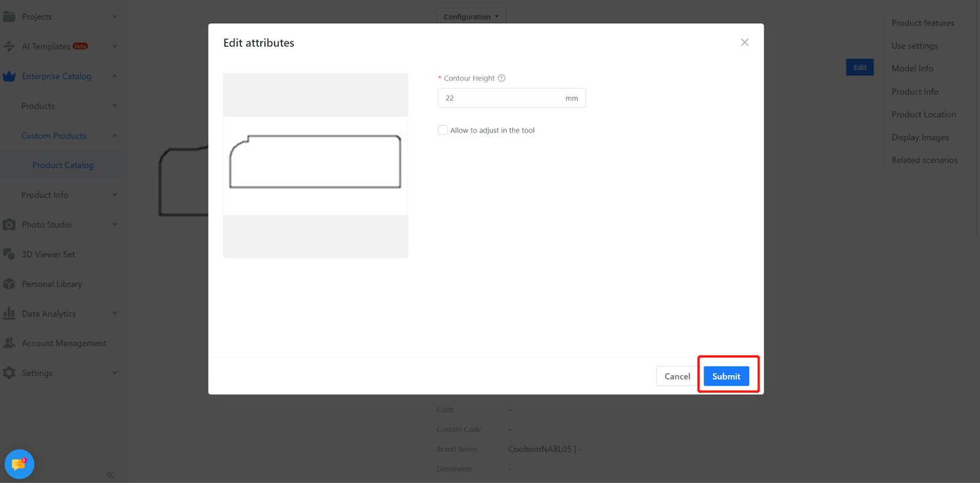Viewport: 980px width, 483px height.
Task: Close the Edit attributes dialog
Action: coord(745,42)
